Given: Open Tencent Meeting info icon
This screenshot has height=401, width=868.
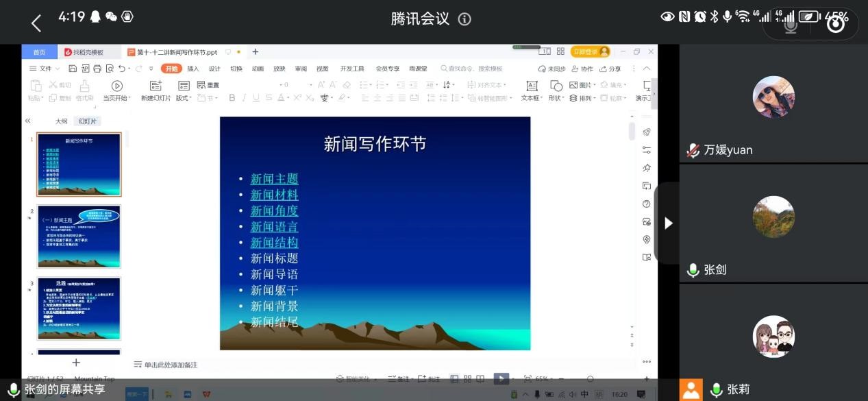Looking at the screenshot, I should pyautogui.click(x=464, y=19).
